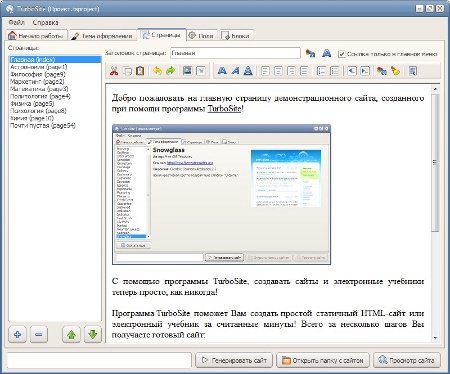
Task: Select the Психология (page8) page
Action: (x=55, y=111)
